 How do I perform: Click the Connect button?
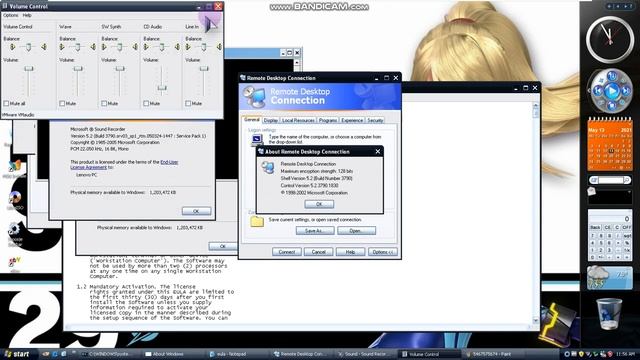(287, 252)
